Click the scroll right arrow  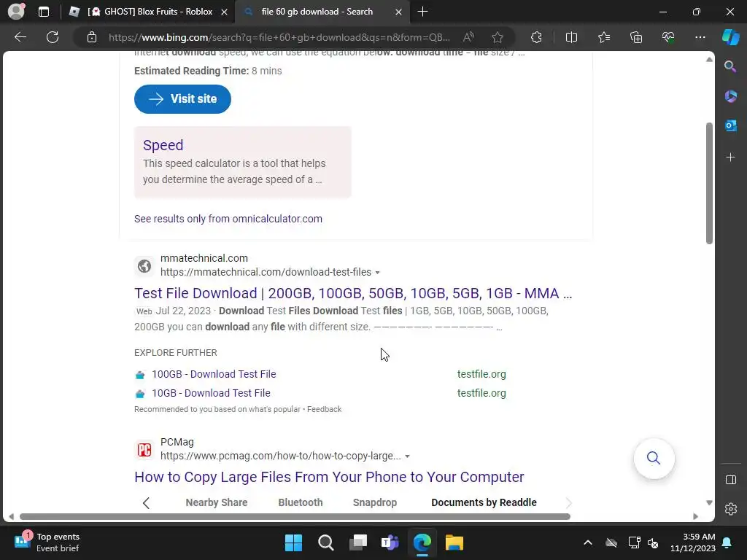[x=695, y=517]
